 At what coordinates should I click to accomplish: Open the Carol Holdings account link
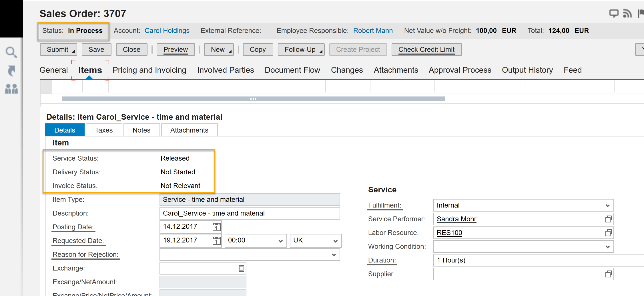[x=167, y=31]
